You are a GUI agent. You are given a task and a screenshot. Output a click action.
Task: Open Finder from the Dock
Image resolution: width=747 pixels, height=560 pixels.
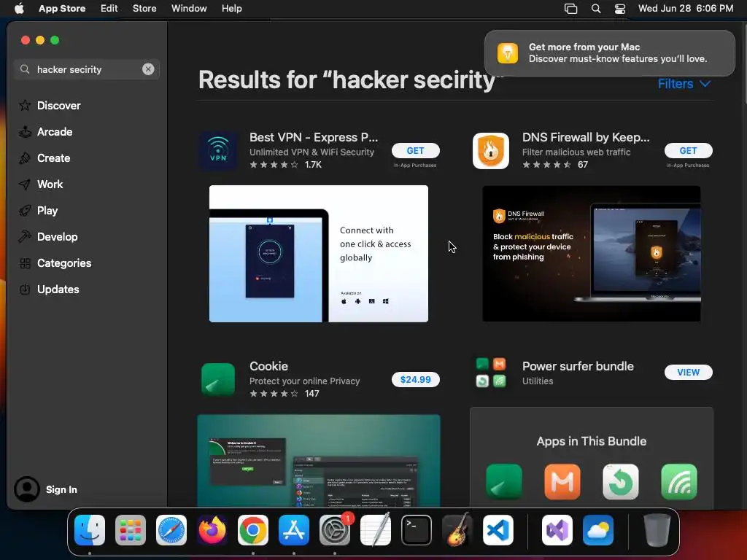[90, 530]
